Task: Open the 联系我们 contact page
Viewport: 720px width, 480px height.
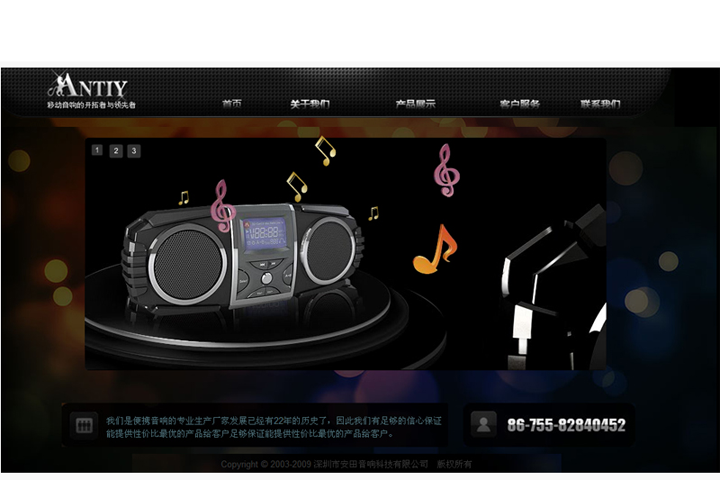Action: pos(600,104)
